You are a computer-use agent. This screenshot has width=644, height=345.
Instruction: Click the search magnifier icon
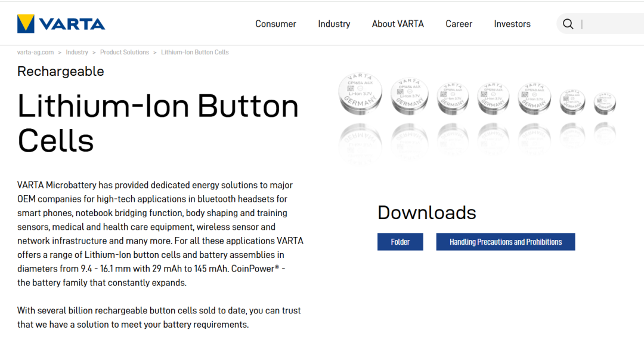coord(568,24)
